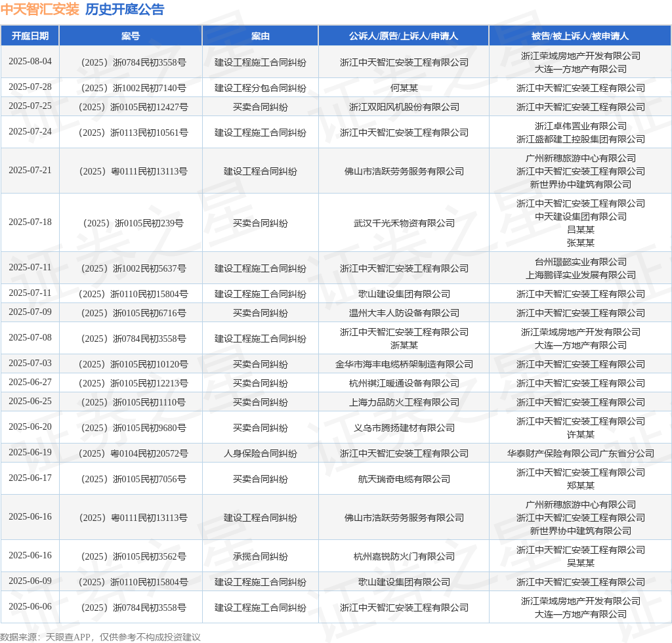Click case number 浙0113民初10561号
Screen dimensions: 672x643
(x=134, y=133)
